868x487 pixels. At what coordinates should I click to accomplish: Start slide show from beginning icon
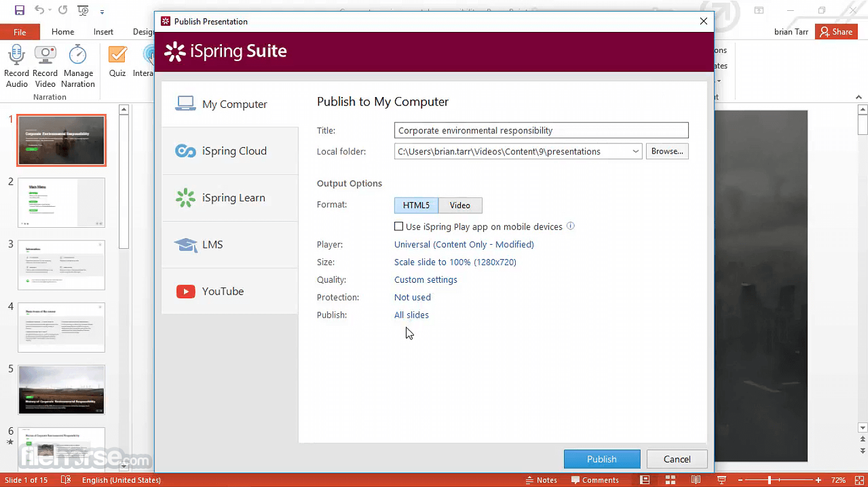coord(84,10)
